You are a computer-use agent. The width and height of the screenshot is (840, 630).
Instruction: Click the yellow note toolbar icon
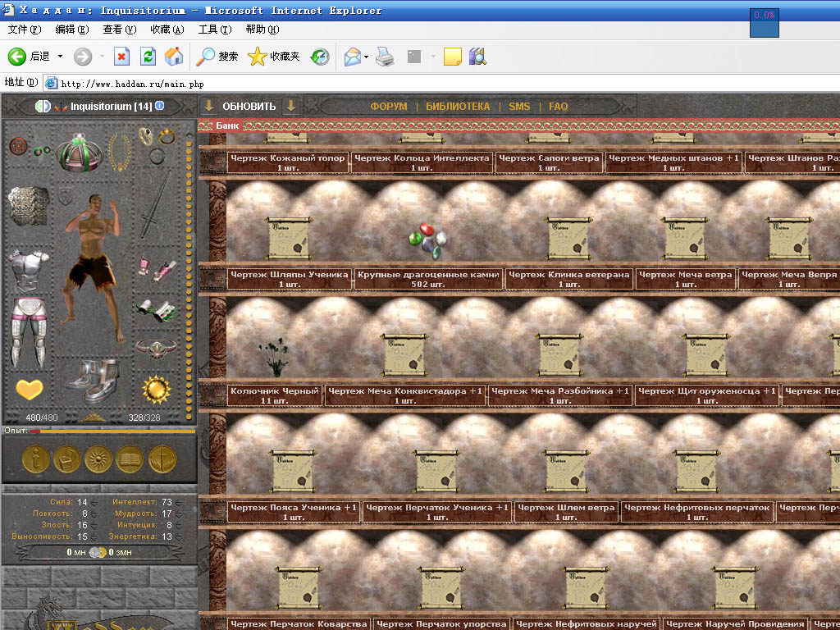[x=453, y=57]
